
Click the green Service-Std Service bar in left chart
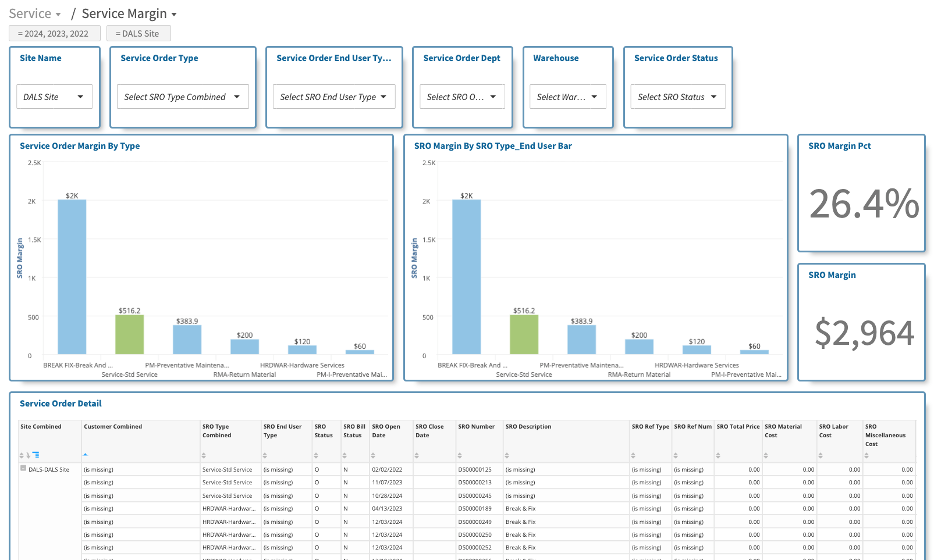129,334
